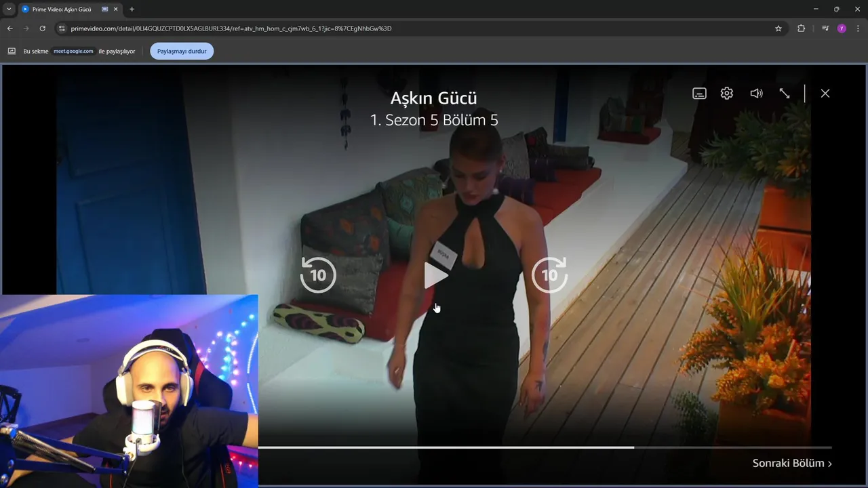
Task: Expand the tab search dropdown arrow
Action: point(9,9)
